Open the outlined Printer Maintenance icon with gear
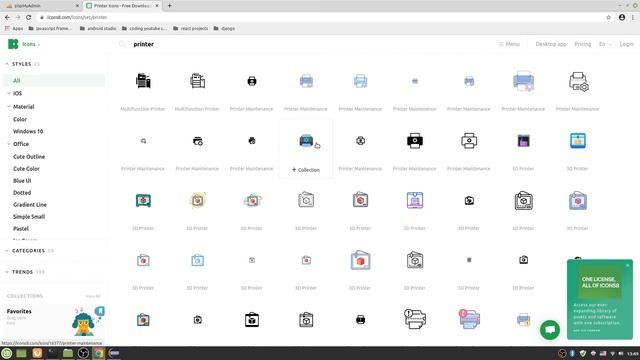The height and width of the screenshot is (360, 640). coord(578,81)
